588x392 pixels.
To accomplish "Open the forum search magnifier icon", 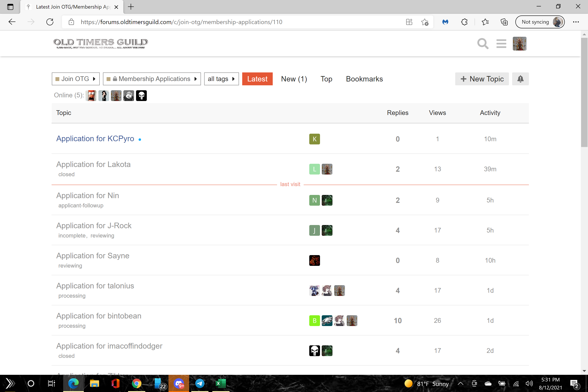I will (482, 44).
